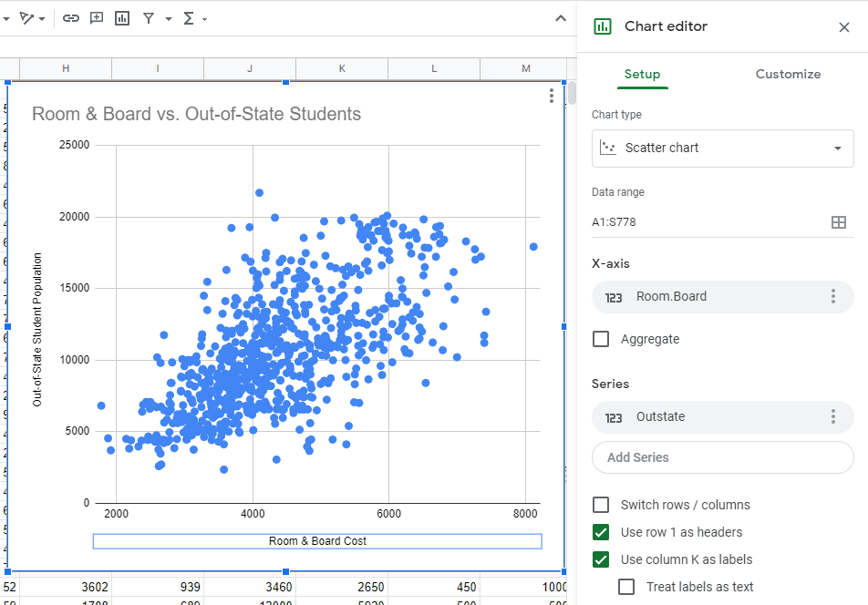The height and width of the screenshot is (605, 868).
Task: Open Outstate series three-dot menu
Action: [832, 416]
